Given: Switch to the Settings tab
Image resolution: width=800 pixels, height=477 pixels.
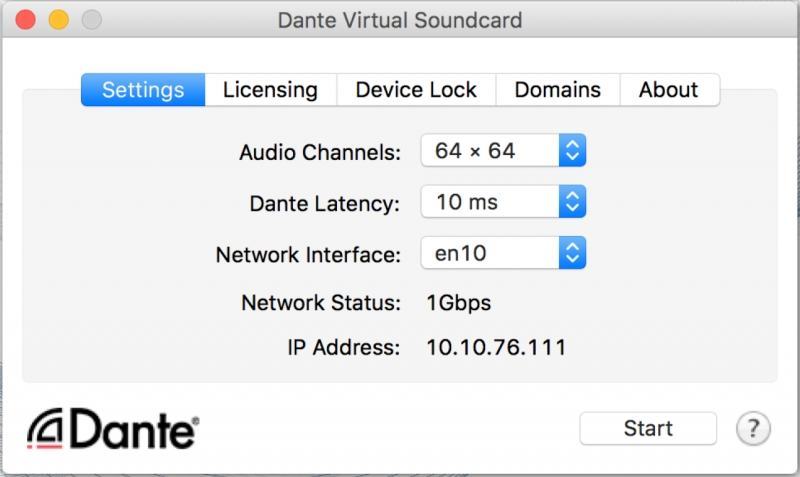Looking at the screenshot, I should pos(143,90).
